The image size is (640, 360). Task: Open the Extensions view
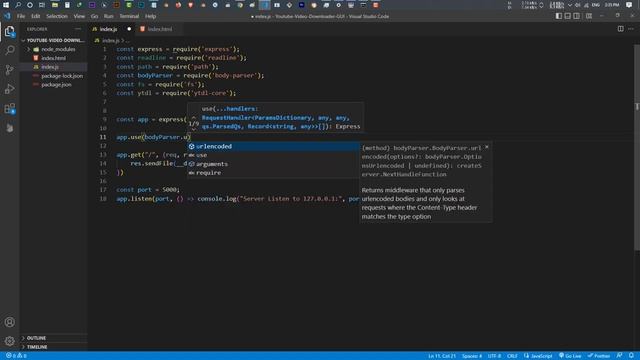(x=9, y=109)
